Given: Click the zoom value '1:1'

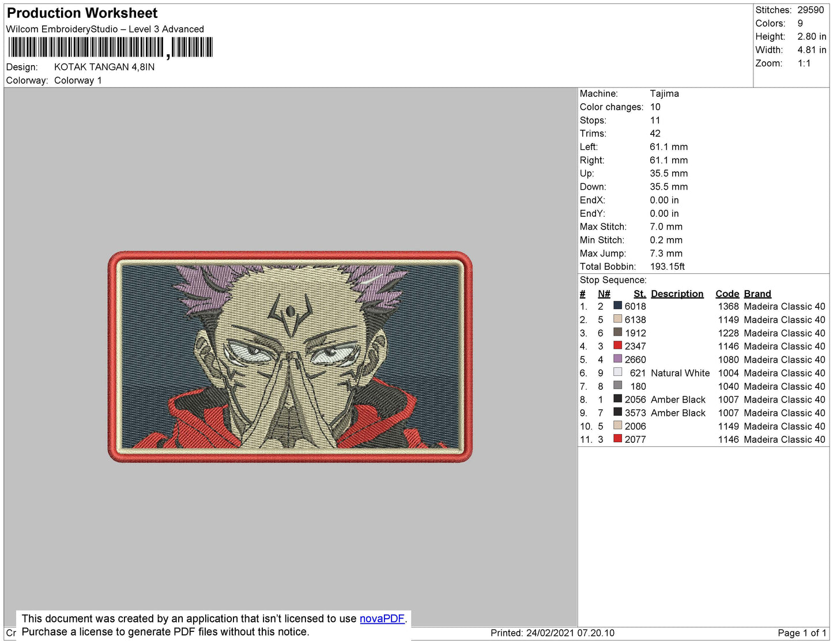Looking at the screenshot, I should pyautogui.click(x=804, y=63).
